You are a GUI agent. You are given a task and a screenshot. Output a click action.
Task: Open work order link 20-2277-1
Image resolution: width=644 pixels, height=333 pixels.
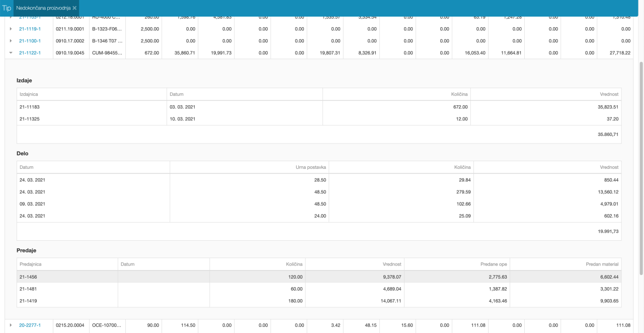[x=30, y=325]
